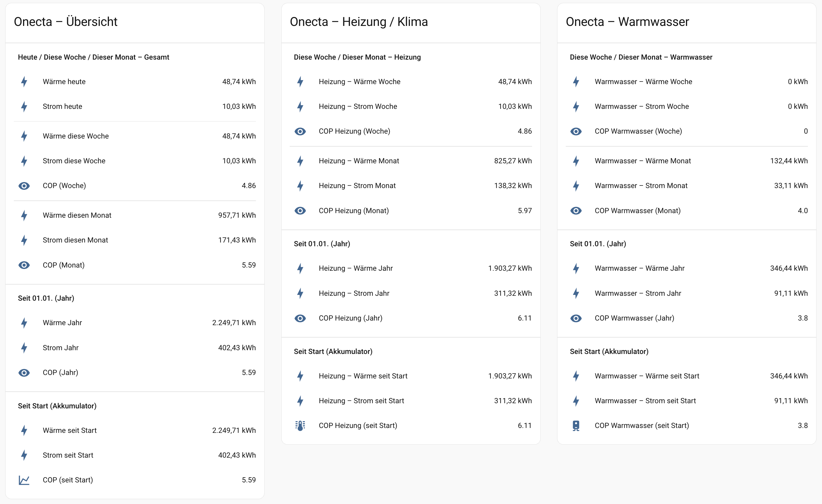Viewport: 822px width, 504px height.
Task: Open Warmwasser – Strom Woche entity
Action: click(642, 106)
